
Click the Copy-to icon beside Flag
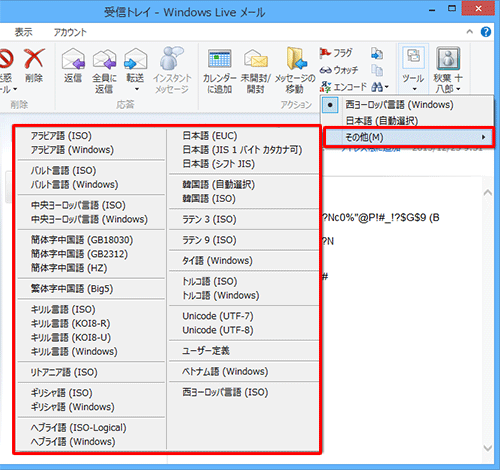coord(377,53)
